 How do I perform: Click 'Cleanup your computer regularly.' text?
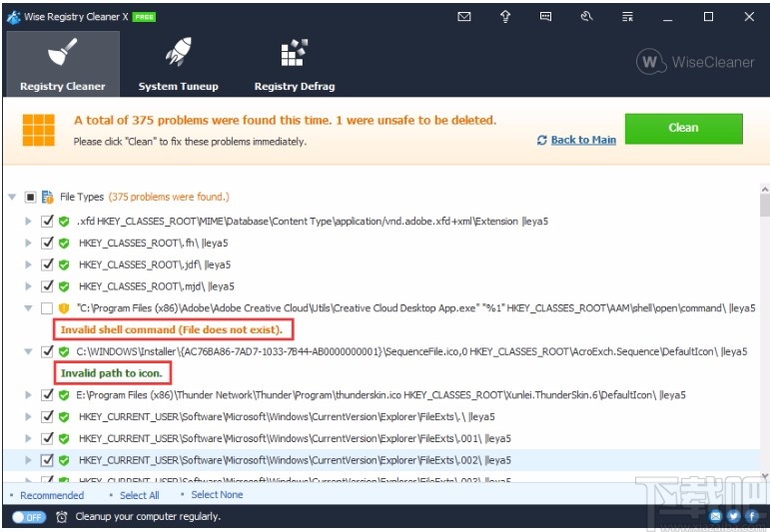click(148, 516)
